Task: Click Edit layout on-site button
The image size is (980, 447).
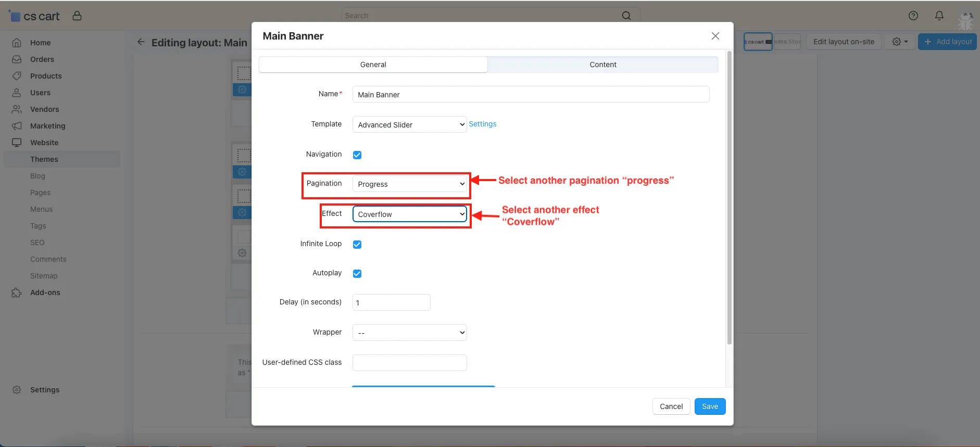Action: tap(844, 42)
